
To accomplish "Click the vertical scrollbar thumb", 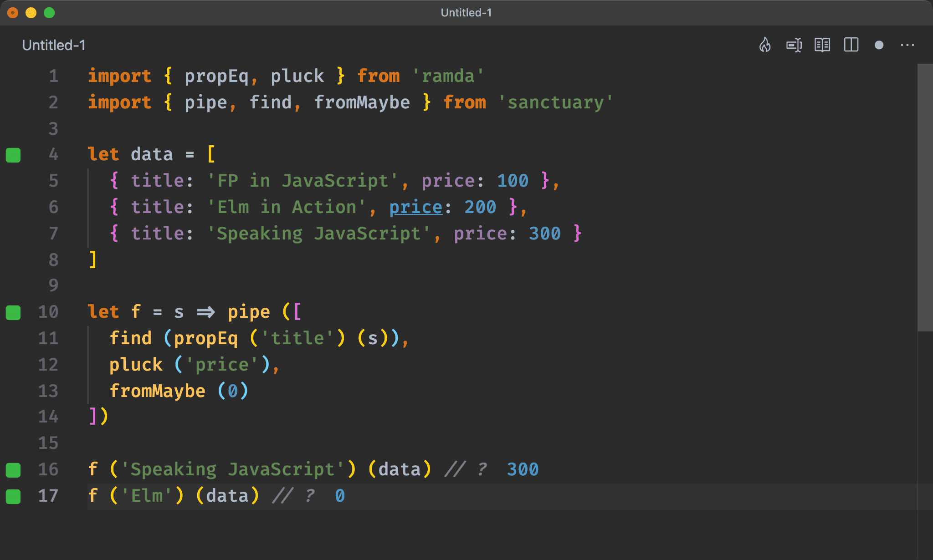I will pyautogui.click(x=925, y=198).
